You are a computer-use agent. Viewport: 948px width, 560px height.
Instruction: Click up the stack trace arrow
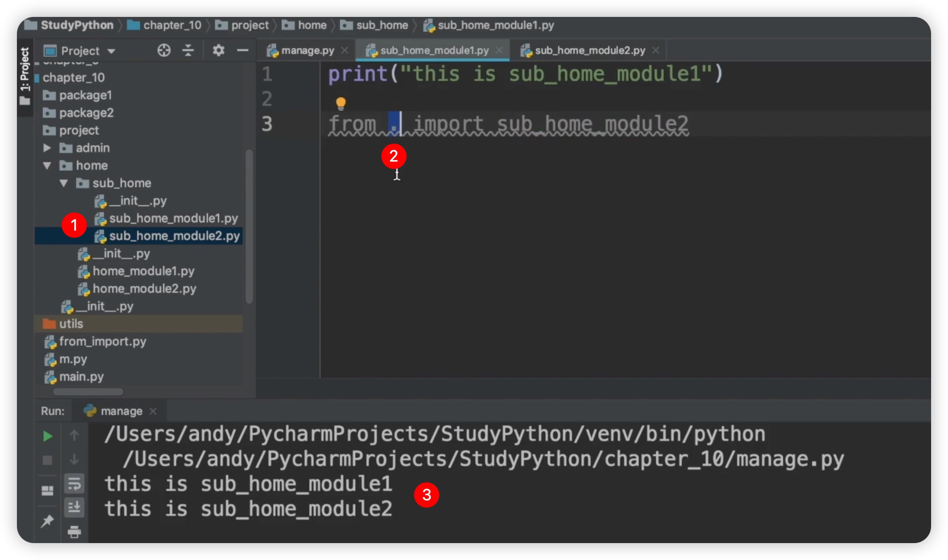tap(74, 436)
